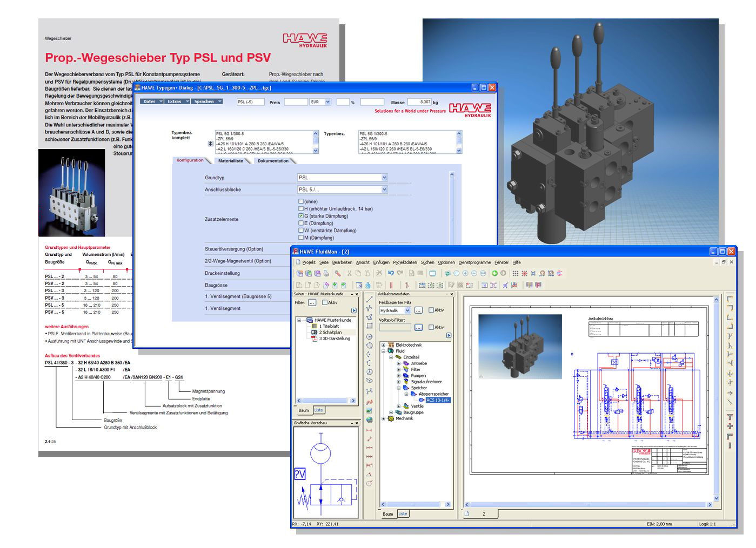Image resolution: width=756 pixels, height=548 pixels.
Task: Click the redo arrow in FluidMan toolbar
Action: [400, 273]
